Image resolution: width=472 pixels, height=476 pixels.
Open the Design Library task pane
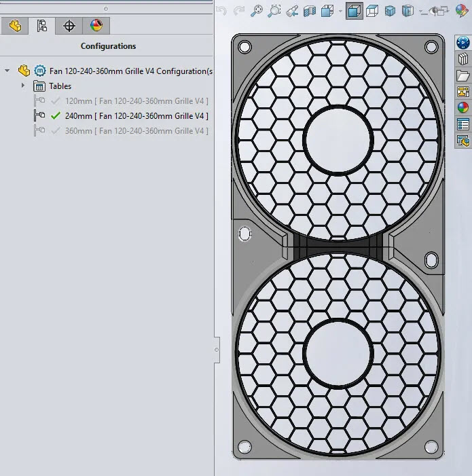463,59
